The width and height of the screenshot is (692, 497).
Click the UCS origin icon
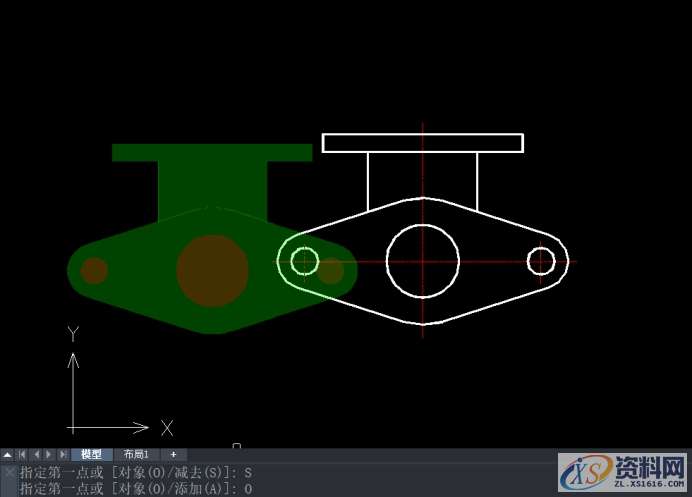coord(73,428)
